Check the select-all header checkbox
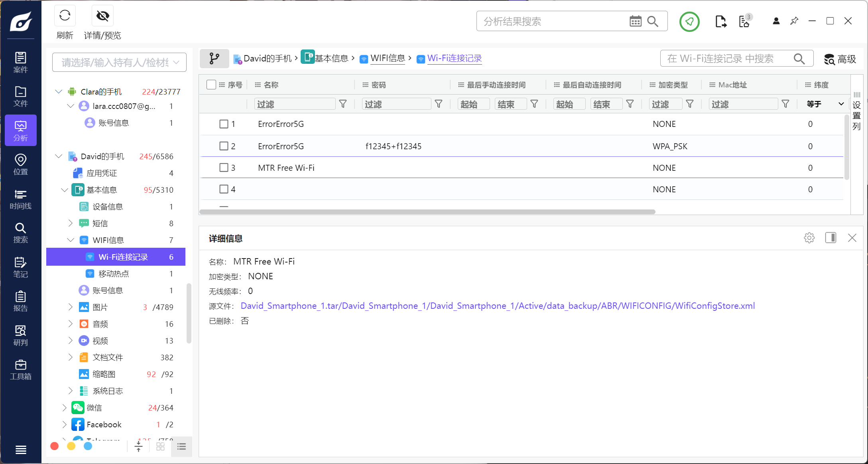 tap(211, 85)
